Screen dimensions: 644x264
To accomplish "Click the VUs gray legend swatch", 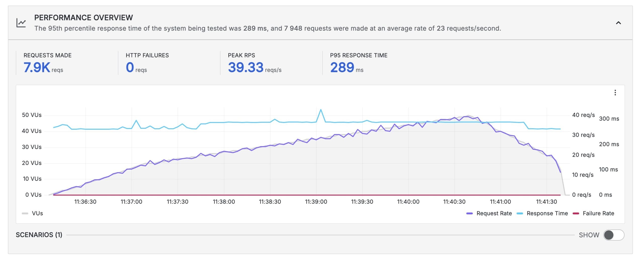I will click(x=25, y=213).
